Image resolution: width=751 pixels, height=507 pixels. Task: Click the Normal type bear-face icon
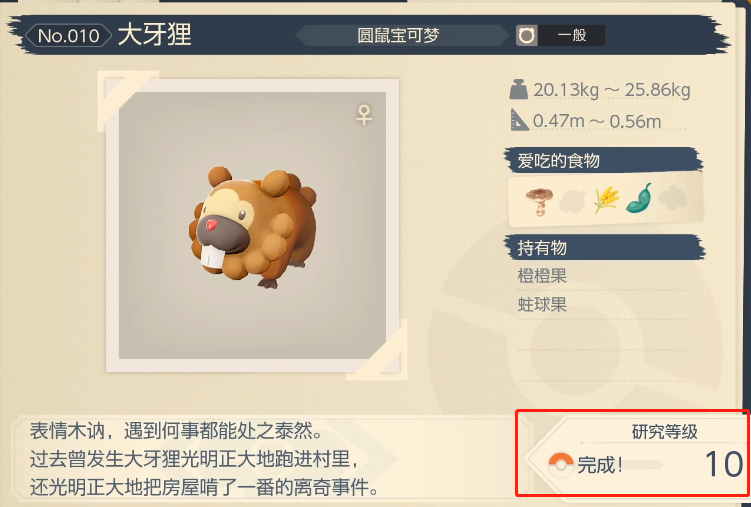(x=527, y=35)
